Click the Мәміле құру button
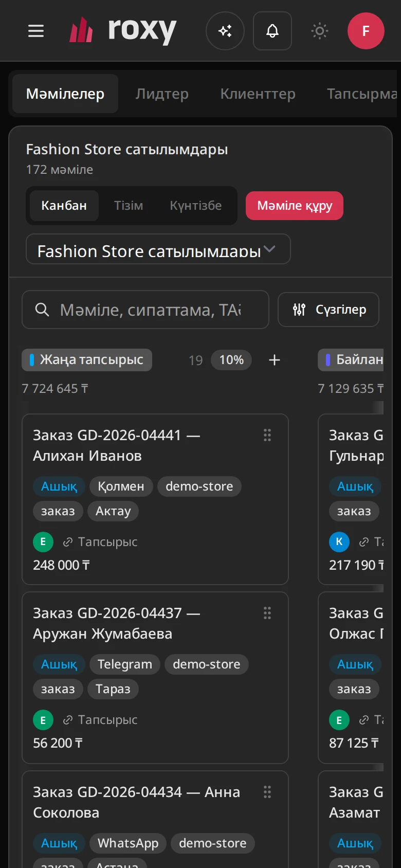 295,206
